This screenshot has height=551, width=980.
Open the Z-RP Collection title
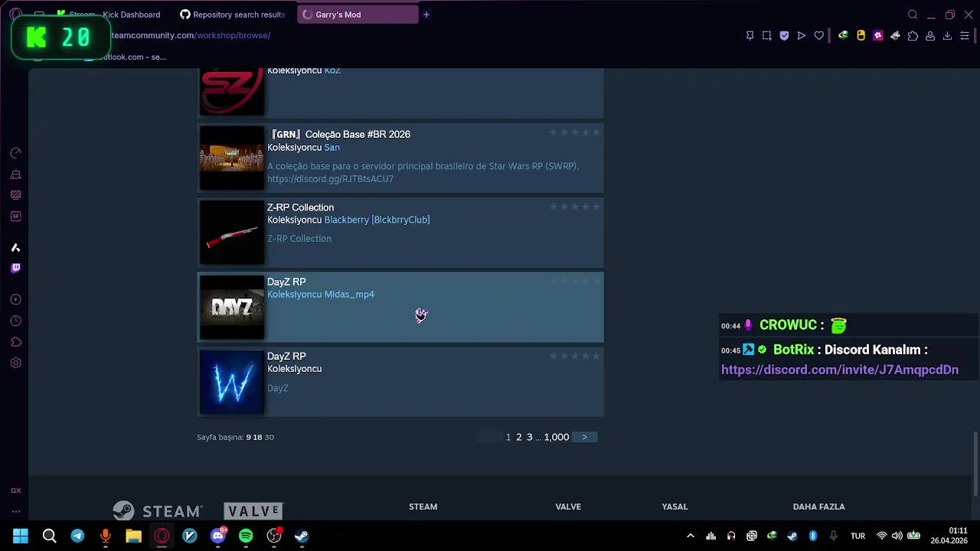click(x=300, y=207)
